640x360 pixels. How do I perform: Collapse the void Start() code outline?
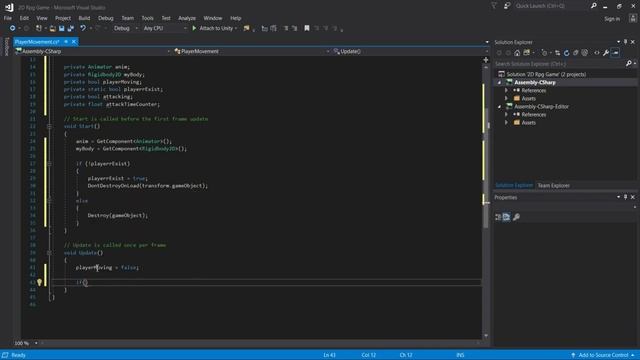pos(49,127)
